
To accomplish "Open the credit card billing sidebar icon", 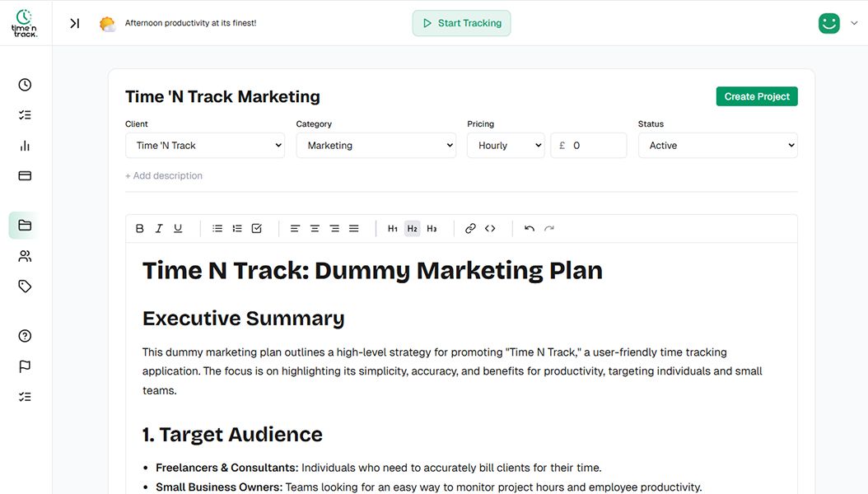I will click(x=25, y=176).
